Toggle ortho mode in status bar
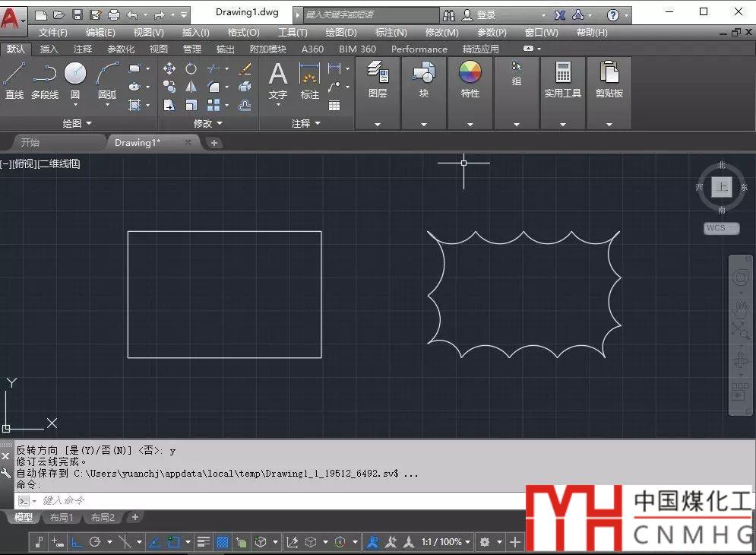 coord(76,542)
